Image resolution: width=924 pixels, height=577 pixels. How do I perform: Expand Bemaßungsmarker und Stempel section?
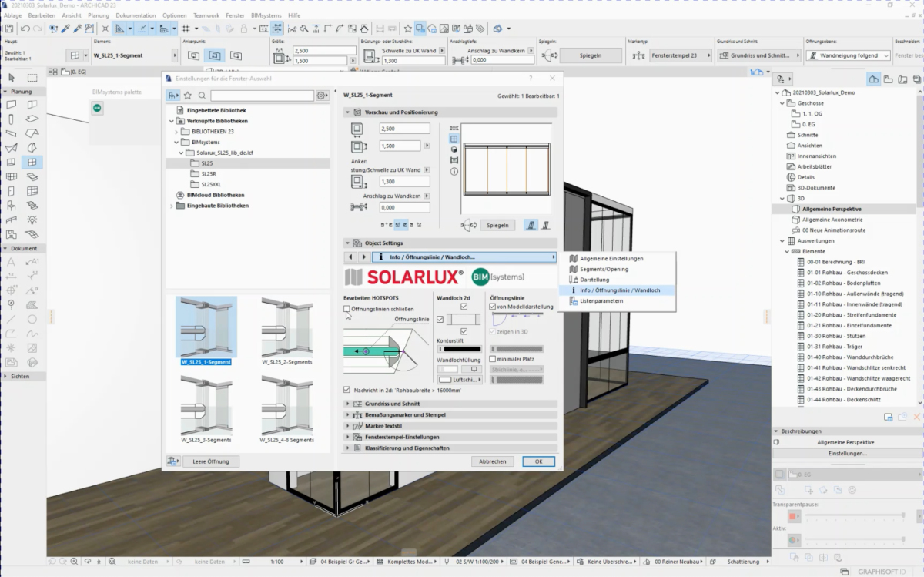click(348, 414)
